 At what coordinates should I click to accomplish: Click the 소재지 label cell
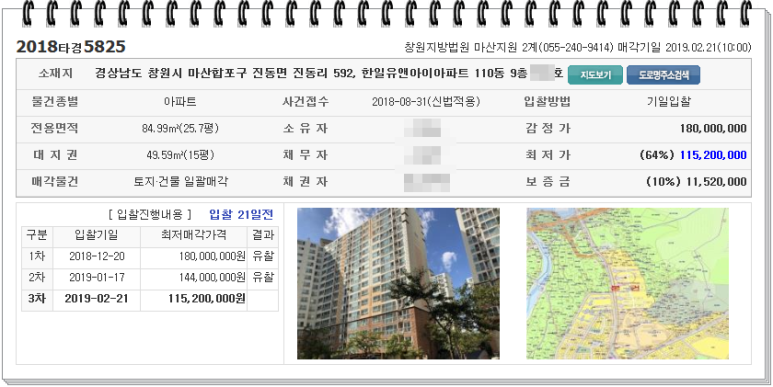click(55, 74)
